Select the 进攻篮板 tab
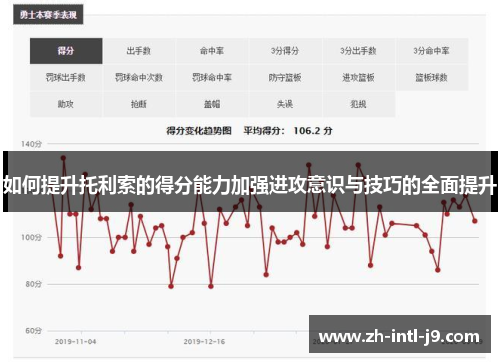Viewport: 500px width, 362px height. [x=358, y=78]
